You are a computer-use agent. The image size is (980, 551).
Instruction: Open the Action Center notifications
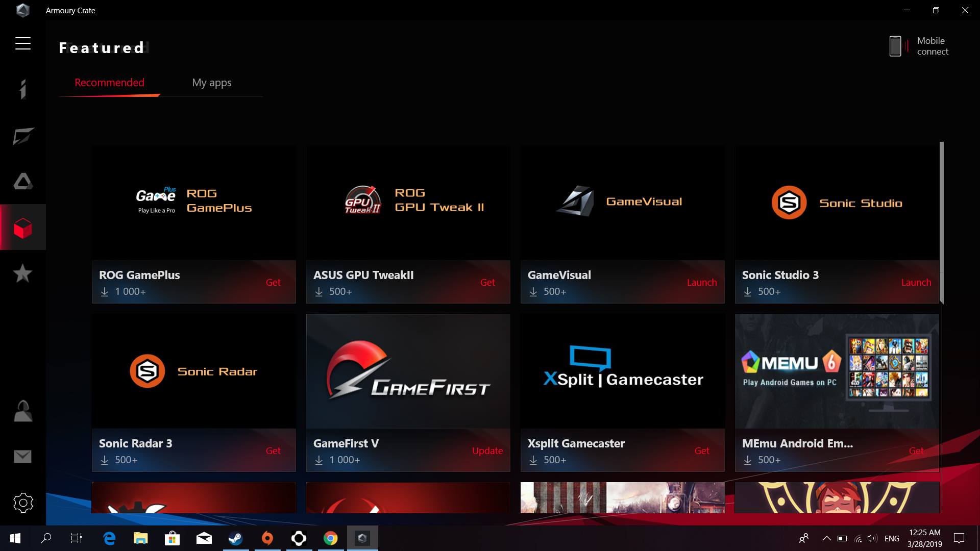(x=960, y=538)
